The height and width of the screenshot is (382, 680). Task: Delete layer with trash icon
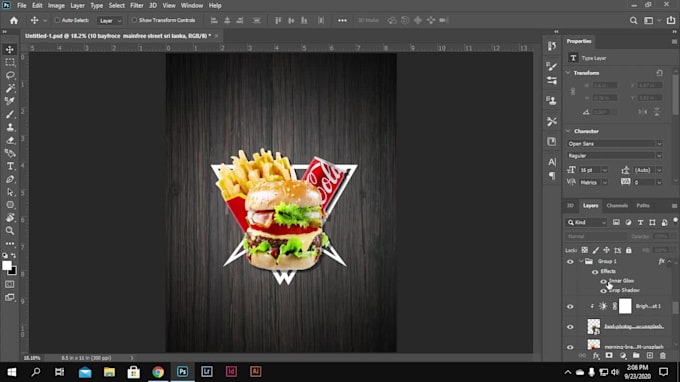(x=663, y=356)
